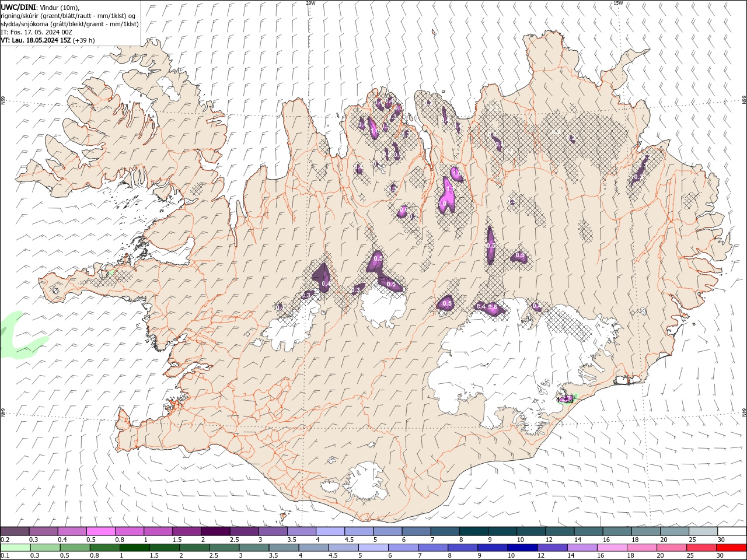This screenshot has height=560, width=747.
Task: Click the 'rigning/skúrir' legend description line
Action: [68, 15]
